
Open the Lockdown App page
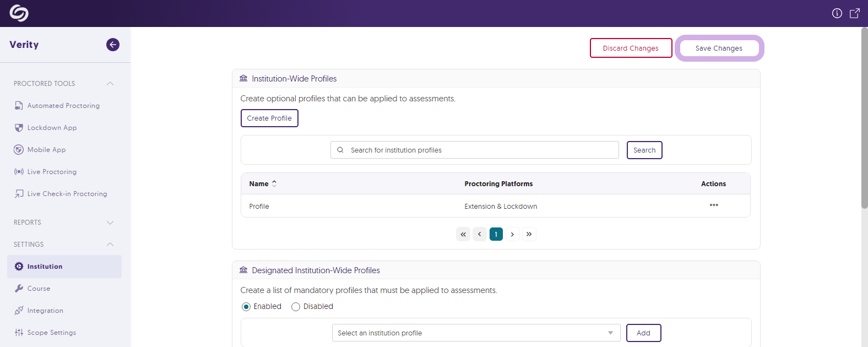click(x=52, y=128)
